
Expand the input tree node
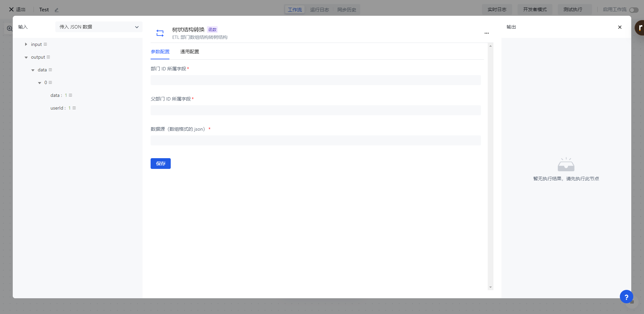pos(26,45)
